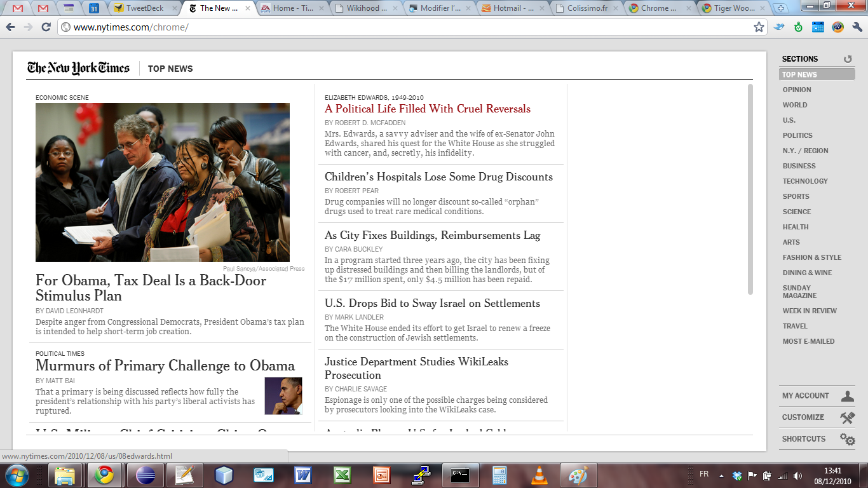Click the Obama thumbnail photo
Image resolution: width=868 pixels, height=488 pixels.
click(x=283, y=396)
